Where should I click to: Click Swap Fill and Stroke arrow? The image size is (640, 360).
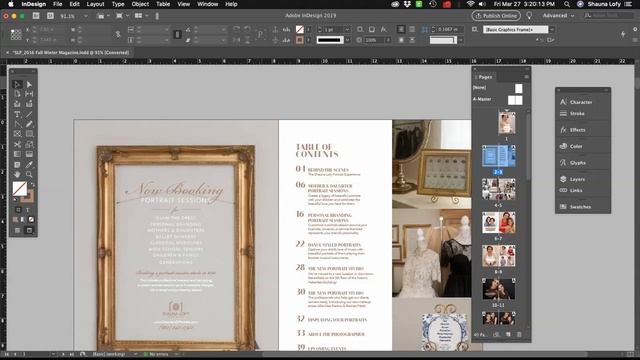pos(33,184)
